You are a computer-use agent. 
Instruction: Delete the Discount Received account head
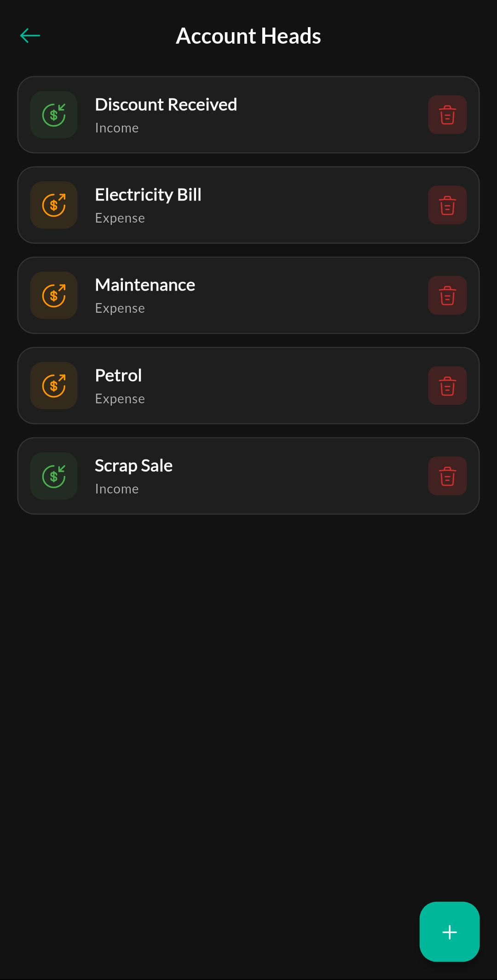[x=447, y=115]
